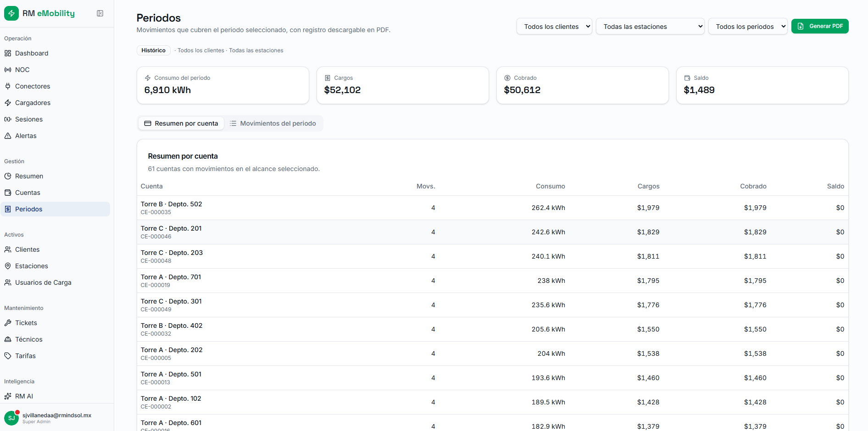
Task: Navigate to Sesiones page
Action: [55, 119]
